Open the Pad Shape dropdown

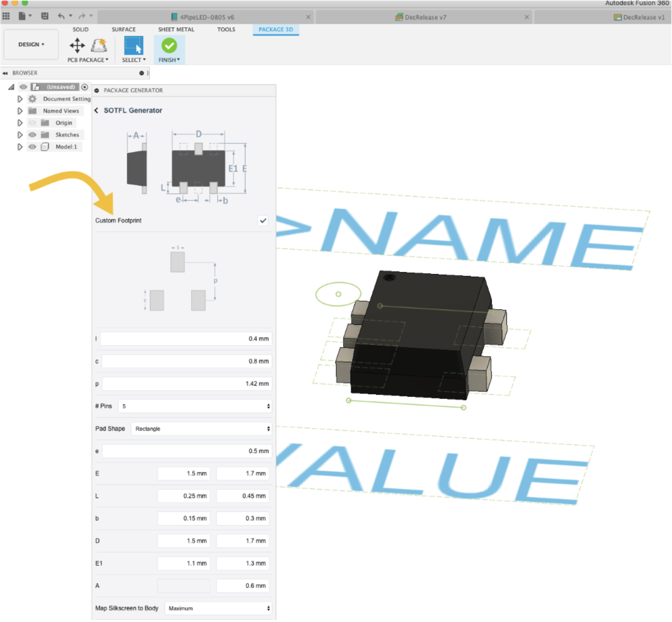pyautogui.click(x=202, y=429)
